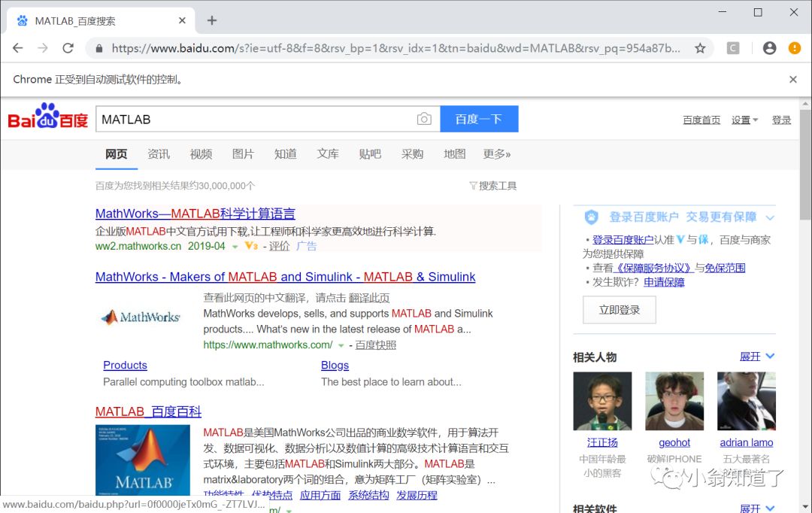This screenshot has height=513, width=812.
Task: Open the 发展历程 link
Action: tap(417, 496)
